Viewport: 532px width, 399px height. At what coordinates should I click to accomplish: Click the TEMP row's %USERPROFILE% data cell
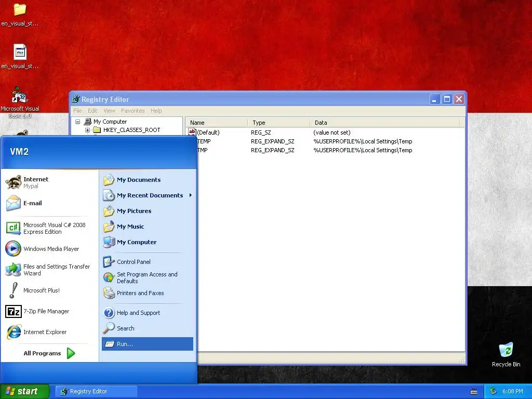[x=363, y=141]
